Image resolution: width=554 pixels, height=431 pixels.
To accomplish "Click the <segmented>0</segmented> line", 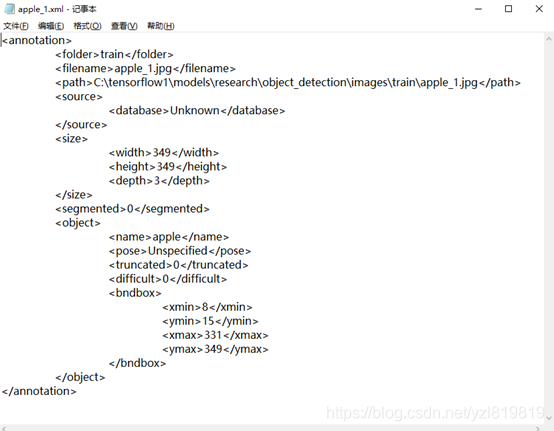I will click(x=132, y=209).
